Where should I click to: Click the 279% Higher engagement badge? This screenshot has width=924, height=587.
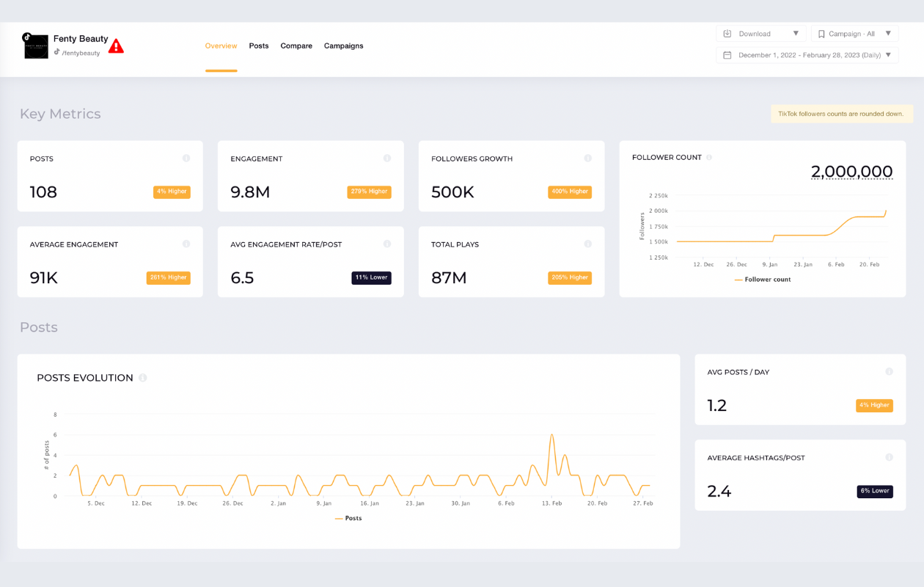pos(370,192)
